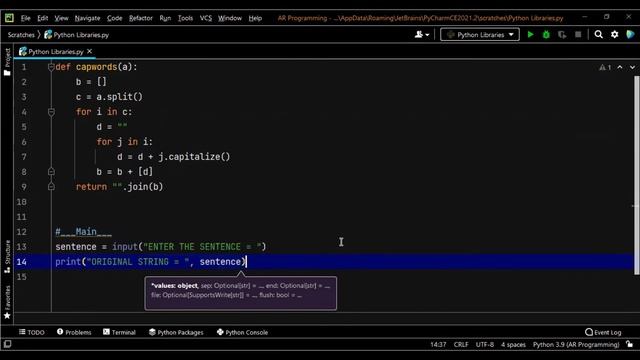Collapse the 'for i in c' fold marker
The image size is (640, 360).
[51, 112]
